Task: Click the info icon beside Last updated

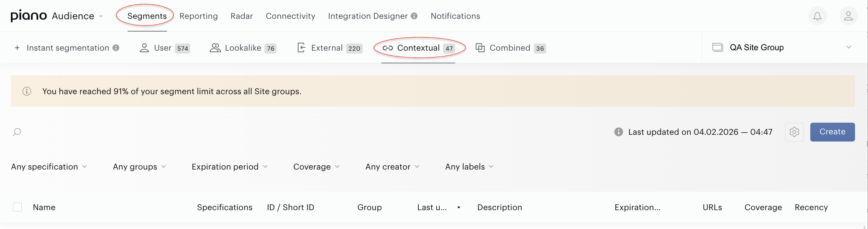Action: coord(618,132)
